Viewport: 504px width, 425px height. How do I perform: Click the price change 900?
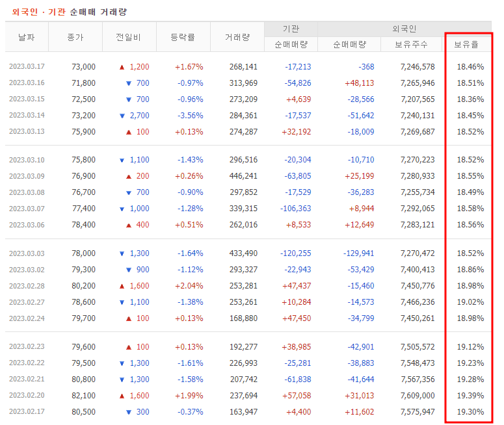tap(142, 270)
